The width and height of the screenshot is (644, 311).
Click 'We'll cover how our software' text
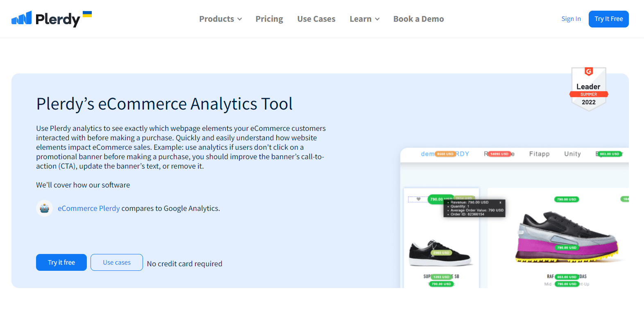pyautogui.click(x=83, y=185)
